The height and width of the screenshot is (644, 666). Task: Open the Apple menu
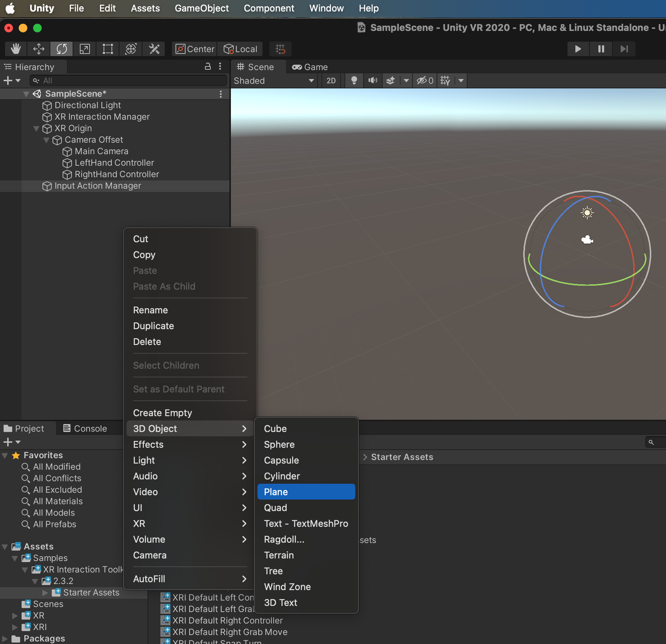10,8
